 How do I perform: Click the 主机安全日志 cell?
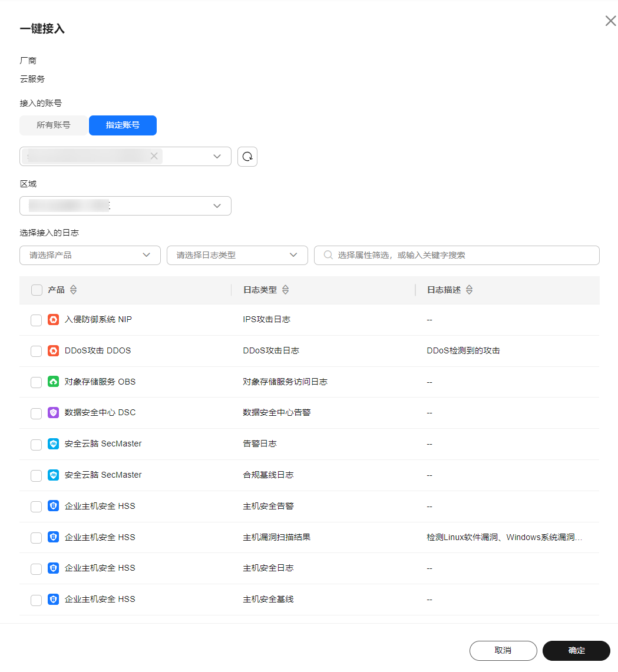268,568
